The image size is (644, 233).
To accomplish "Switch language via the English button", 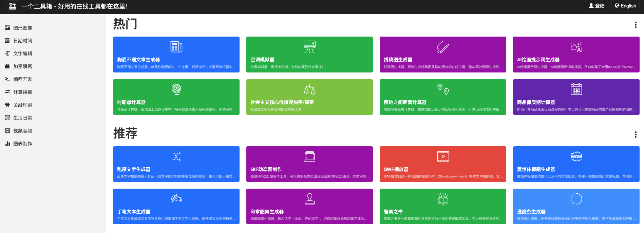I will [x=625, y=6].
